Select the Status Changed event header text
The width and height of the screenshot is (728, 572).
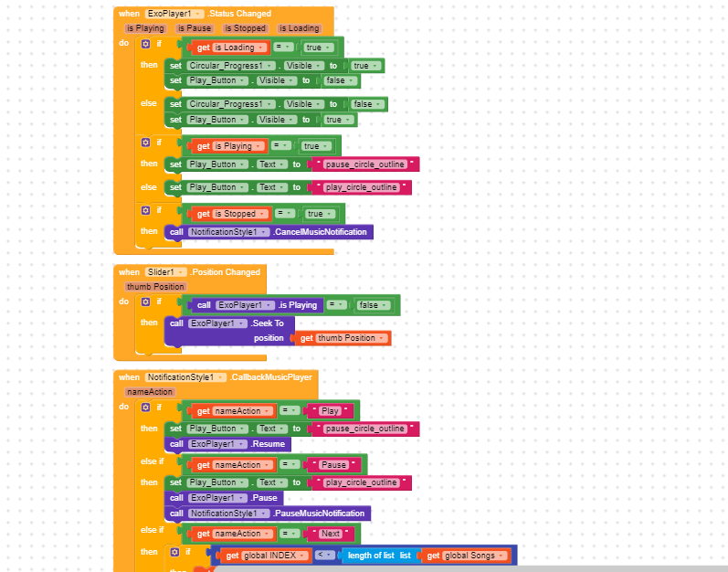[239, 14]
